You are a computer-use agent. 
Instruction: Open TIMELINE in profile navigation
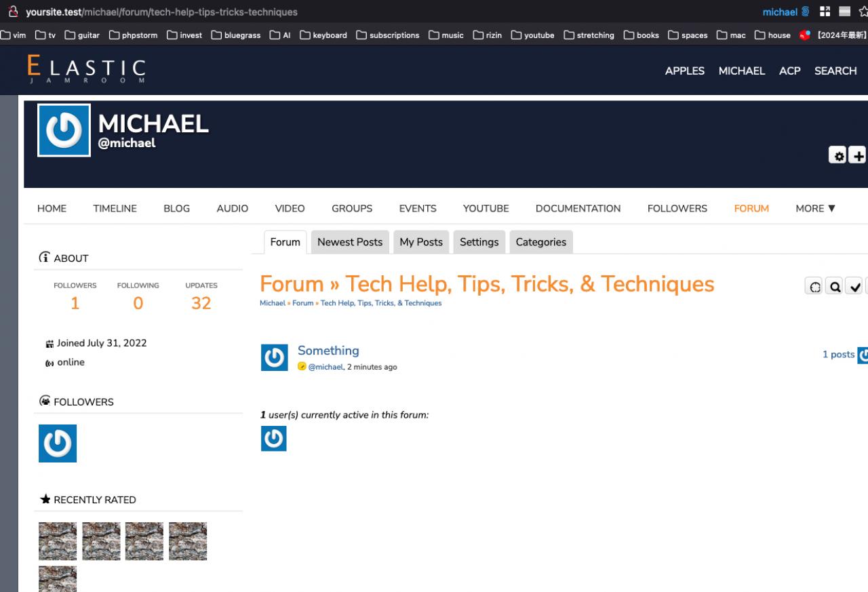[115, 208]
